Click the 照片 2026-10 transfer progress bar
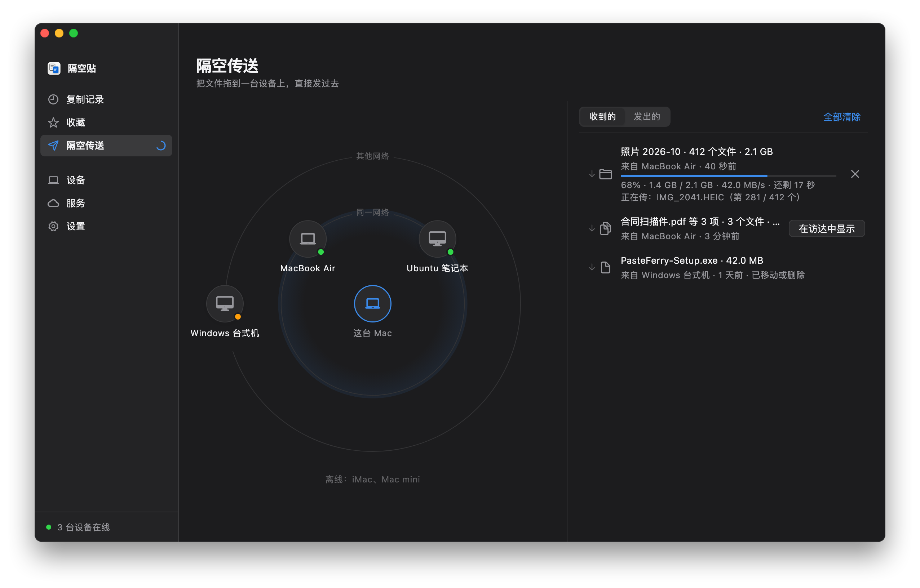Image resolution: width=920 pixels, height=588 pixels. tap(728, 176)
